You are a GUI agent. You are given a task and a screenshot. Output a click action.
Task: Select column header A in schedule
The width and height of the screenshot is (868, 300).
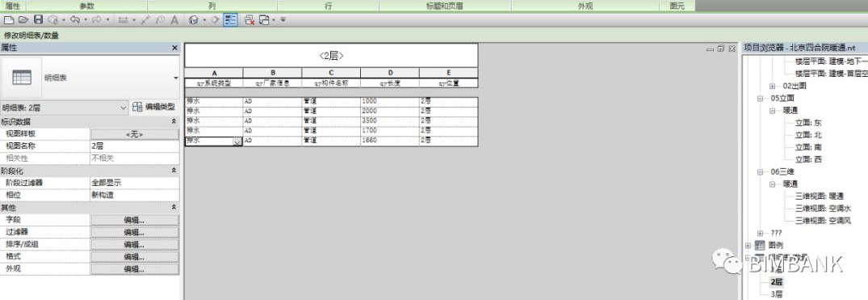(x=214, y=73)
